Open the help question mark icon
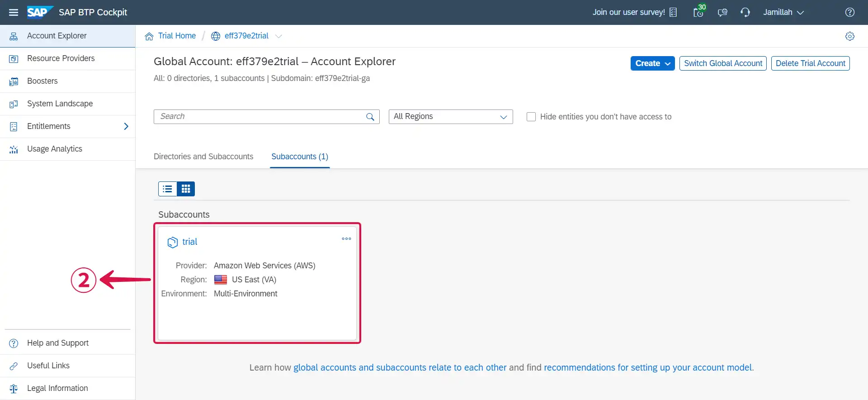The width and height of the screenshot is (868, 400). 850,12
